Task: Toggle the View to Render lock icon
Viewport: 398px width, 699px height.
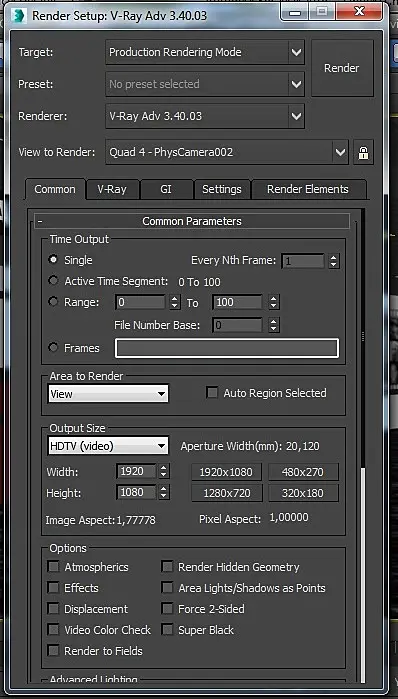Action: point(364,152)
